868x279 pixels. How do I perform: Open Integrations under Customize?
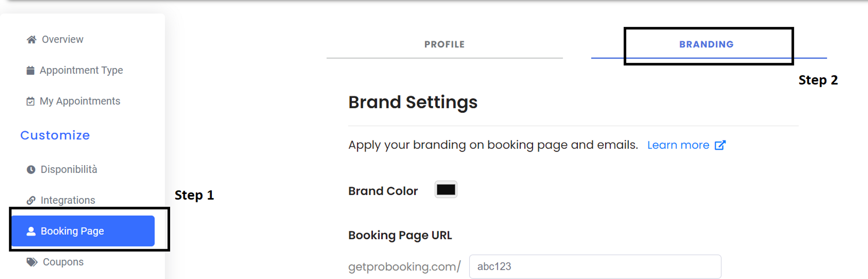click(x=61, y=200)
